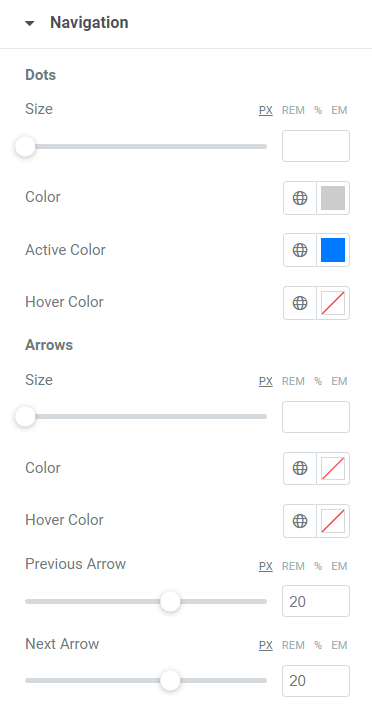Click the empty Arrows Hover Color swatch
The width and height of the screenshot is (372, 713).
click(333, 521)
